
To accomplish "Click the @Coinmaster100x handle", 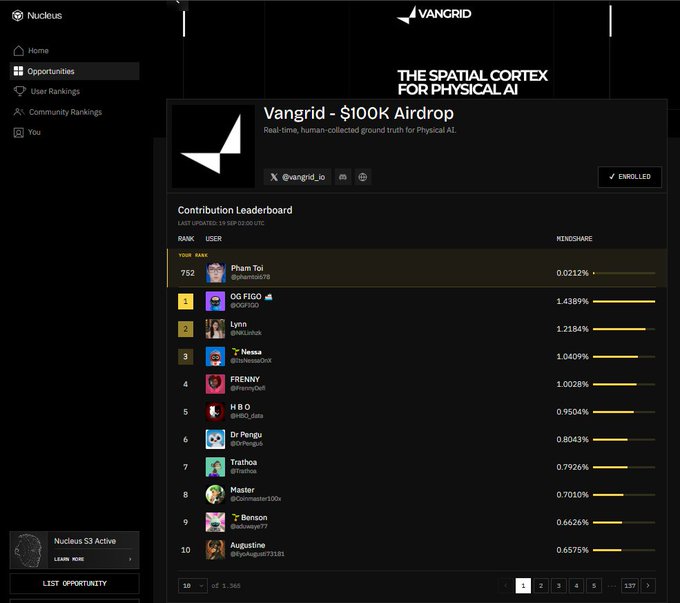I will [x=256, y=499].
